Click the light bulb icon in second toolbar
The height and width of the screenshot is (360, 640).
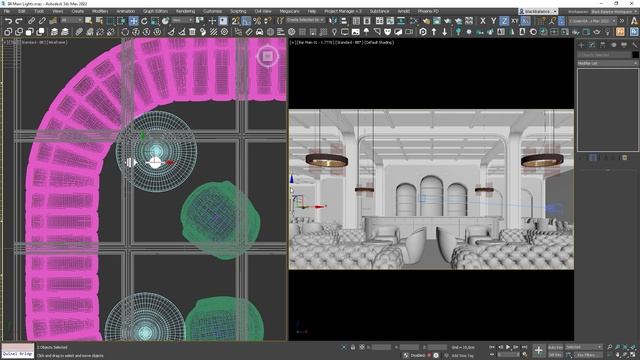(334, 31)
